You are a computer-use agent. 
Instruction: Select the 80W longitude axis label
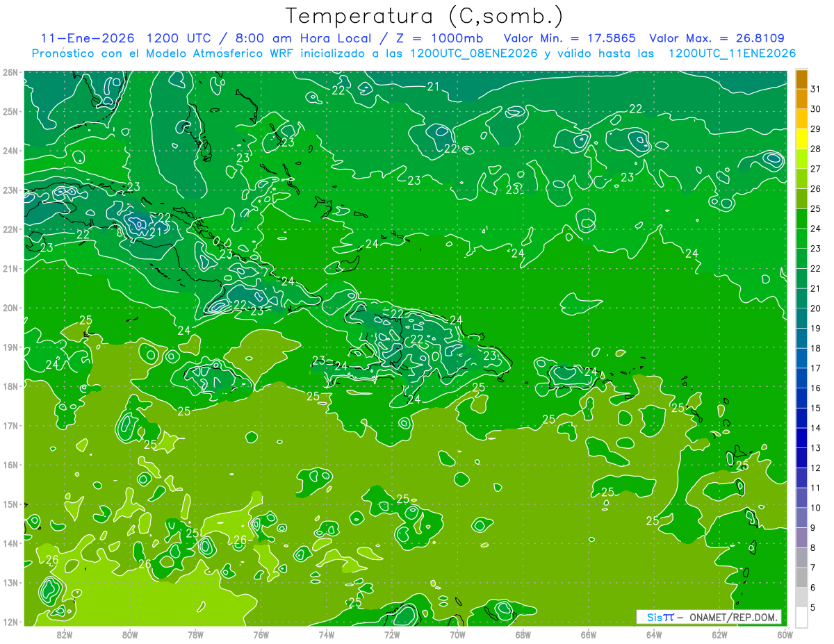(x=130, y=634)
